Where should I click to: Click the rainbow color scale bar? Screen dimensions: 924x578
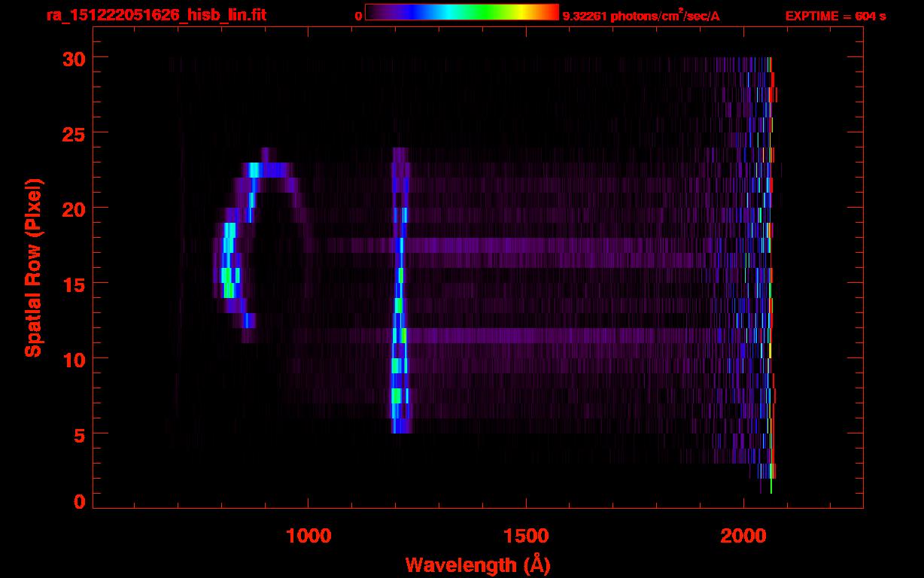click(x=462, y=12)
